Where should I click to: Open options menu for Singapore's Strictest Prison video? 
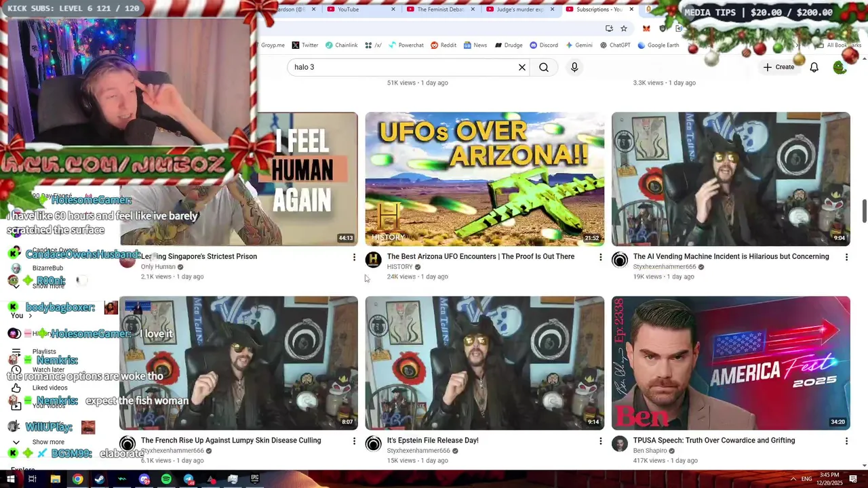(354, 258)
